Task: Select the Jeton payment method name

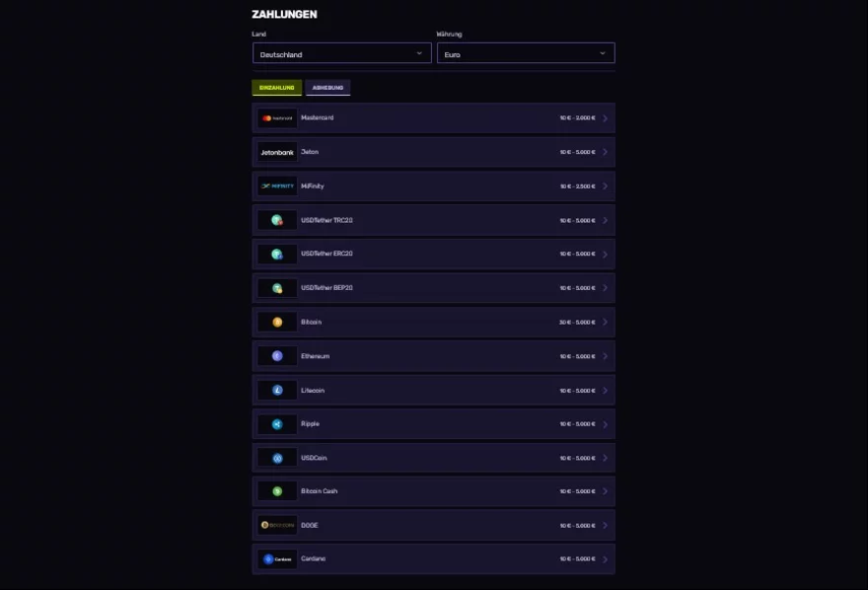Action: pyautogui.click(x=310, y=152)
